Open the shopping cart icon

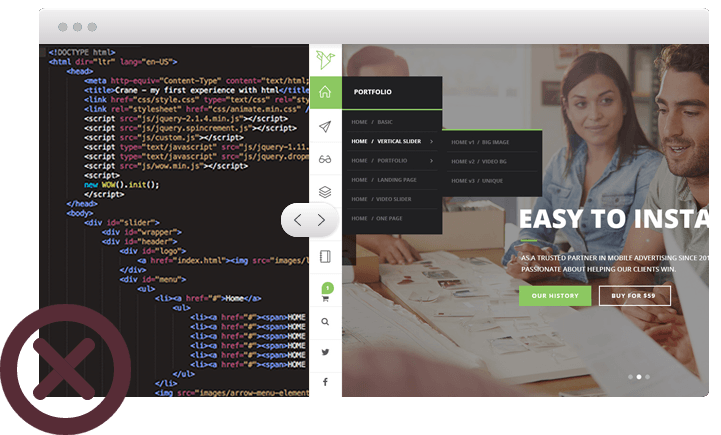tap(325, 299)
